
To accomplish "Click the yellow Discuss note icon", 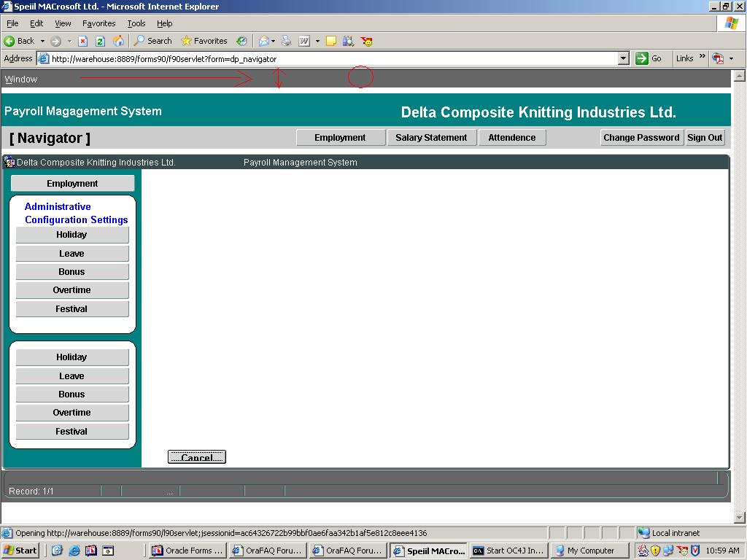I will coord(331,41).
